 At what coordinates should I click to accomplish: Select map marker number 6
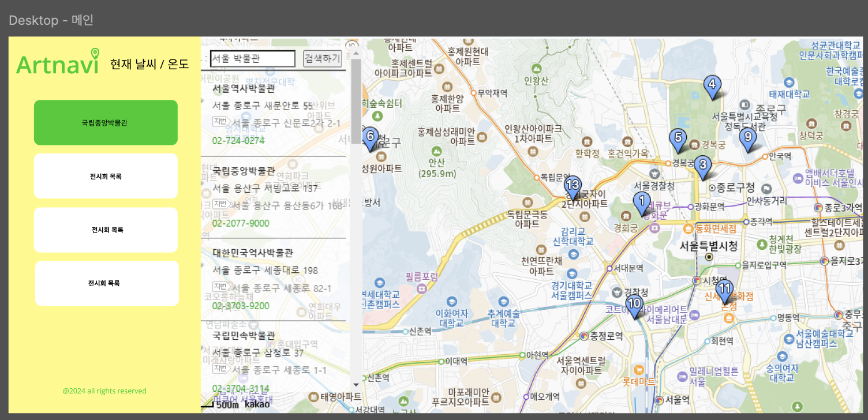point(370,139)
